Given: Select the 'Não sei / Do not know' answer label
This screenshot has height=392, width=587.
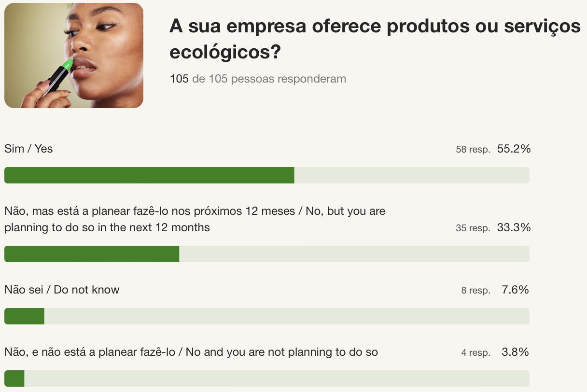Looking at the screenshot, I should point(62,290).
